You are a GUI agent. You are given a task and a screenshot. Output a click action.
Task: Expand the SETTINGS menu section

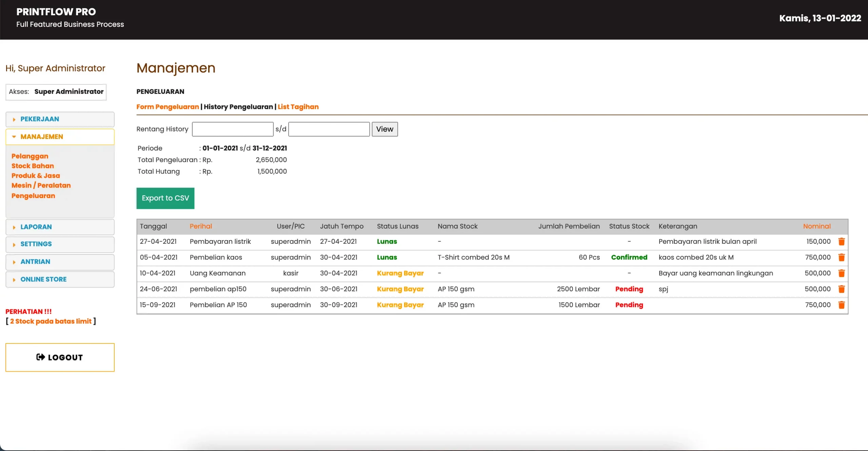pyautogui.click(x=60, y=244)
